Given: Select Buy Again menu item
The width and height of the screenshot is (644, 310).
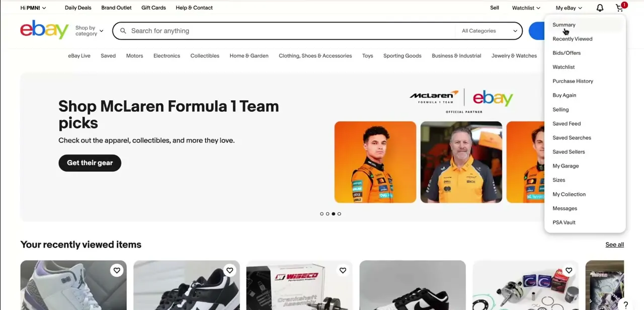Looking at the screenshot, I should tap(564, 95).
